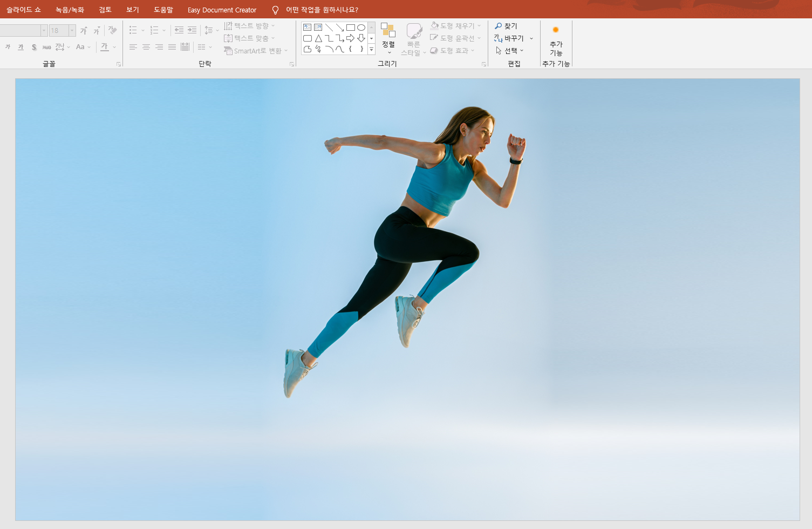812x529 pixels.
Task: Select the freeform shape tool
Action: pos(307,49)
